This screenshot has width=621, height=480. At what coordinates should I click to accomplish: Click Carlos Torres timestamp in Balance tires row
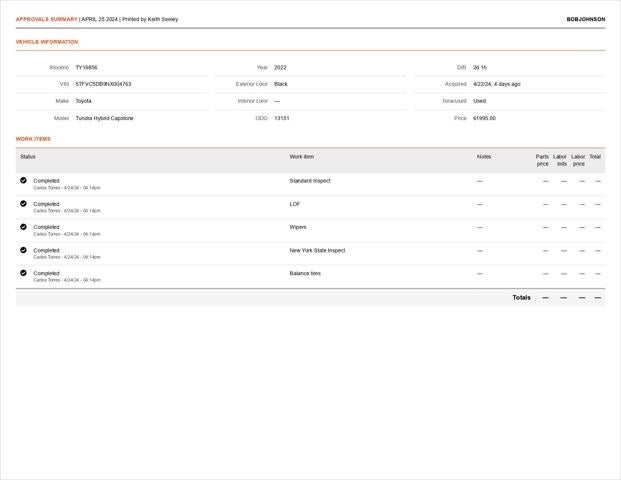(x=67, y=280)
